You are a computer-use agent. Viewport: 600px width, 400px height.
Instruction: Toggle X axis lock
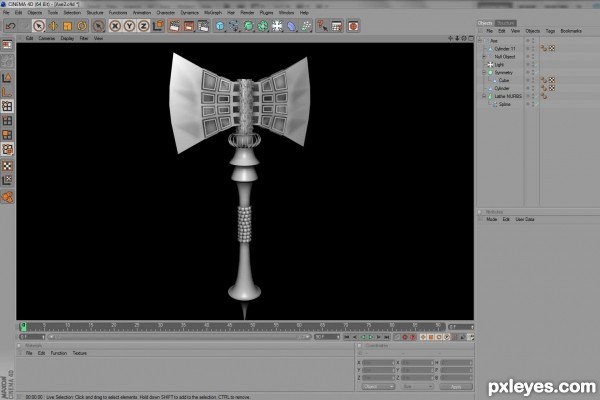pos(115,26)
